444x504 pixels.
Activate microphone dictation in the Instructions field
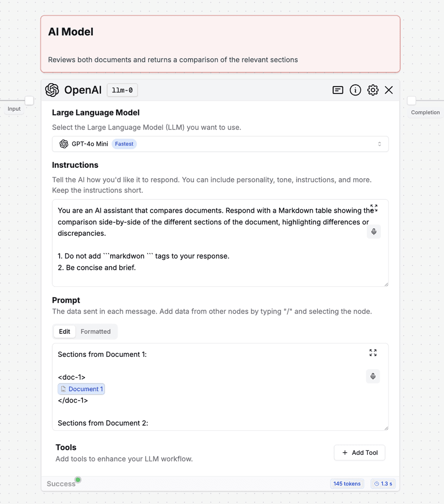[x=374, y=231]
